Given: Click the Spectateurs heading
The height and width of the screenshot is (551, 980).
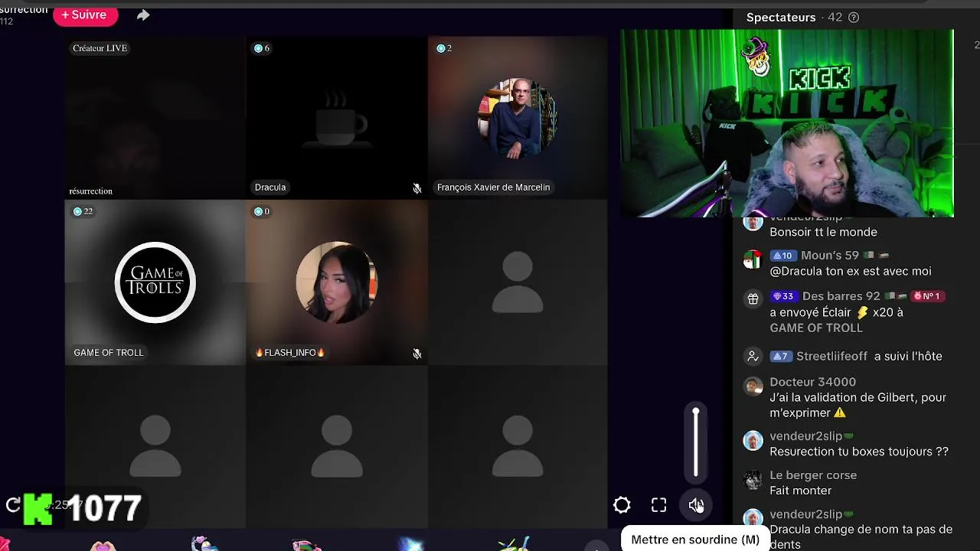Looking at the screenshot, I should (x=781, y=17).
